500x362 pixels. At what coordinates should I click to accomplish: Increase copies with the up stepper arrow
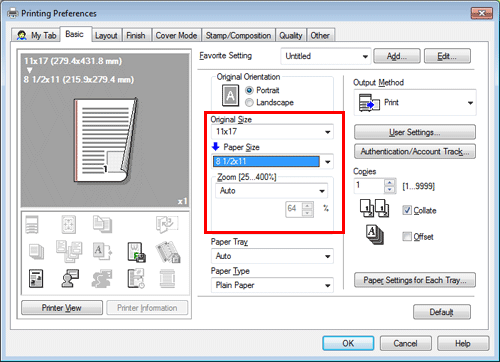point(389,183)
